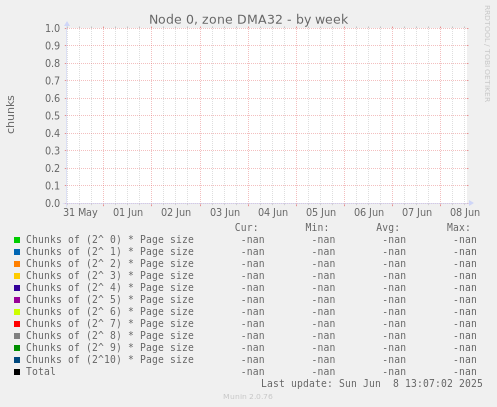
Task: Click the yellow swatch for 2^ 3 chunks
Action: (17, 276)
